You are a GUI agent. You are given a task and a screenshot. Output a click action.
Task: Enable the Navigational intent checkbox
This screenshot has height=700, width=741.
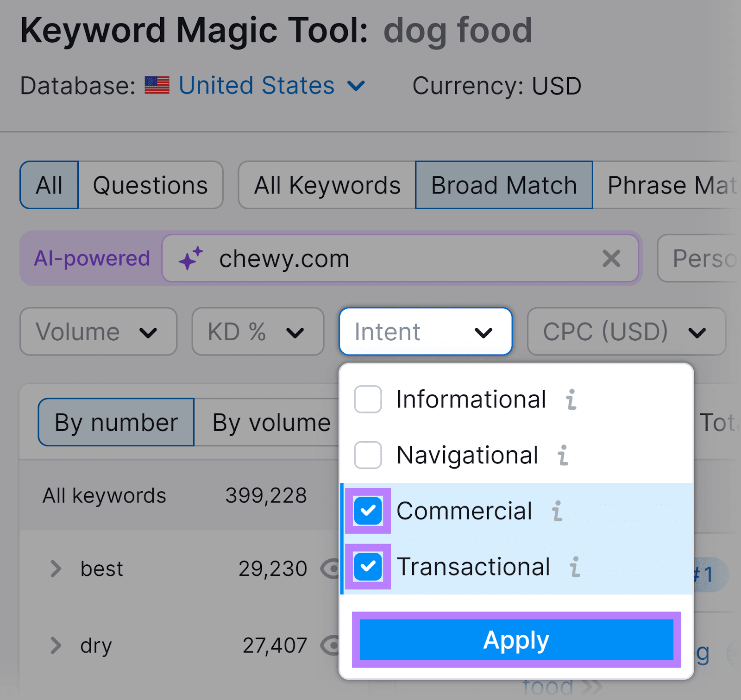[x=367, y=455]
